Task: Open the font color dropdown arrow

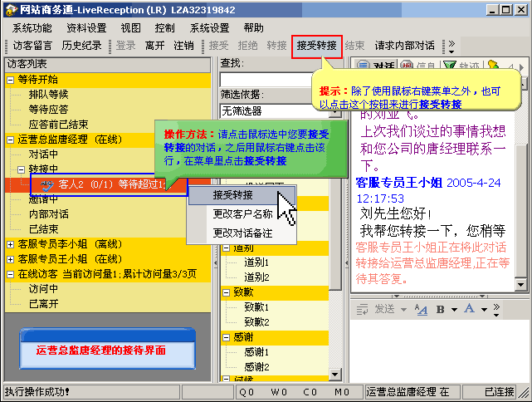Action: [483, 309]
